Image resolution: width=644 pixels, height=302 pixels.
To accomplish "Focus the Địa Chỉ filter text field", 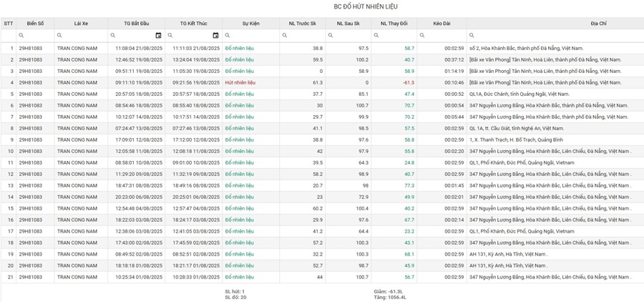I will point(558,35).
